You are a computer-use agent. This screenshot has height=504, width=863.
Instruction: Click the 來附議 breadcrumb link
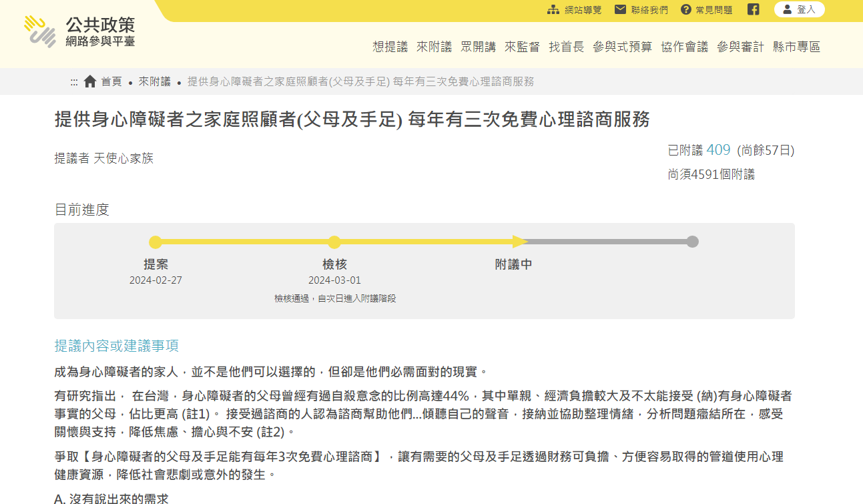pyautogui.click(x=154, y=81)
